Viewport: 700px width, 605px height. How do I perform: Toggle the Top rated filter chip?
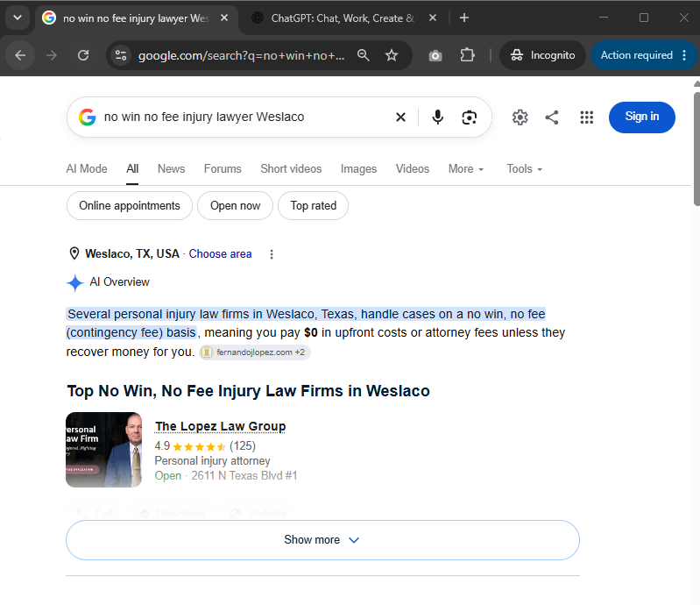tap(313, 205)
